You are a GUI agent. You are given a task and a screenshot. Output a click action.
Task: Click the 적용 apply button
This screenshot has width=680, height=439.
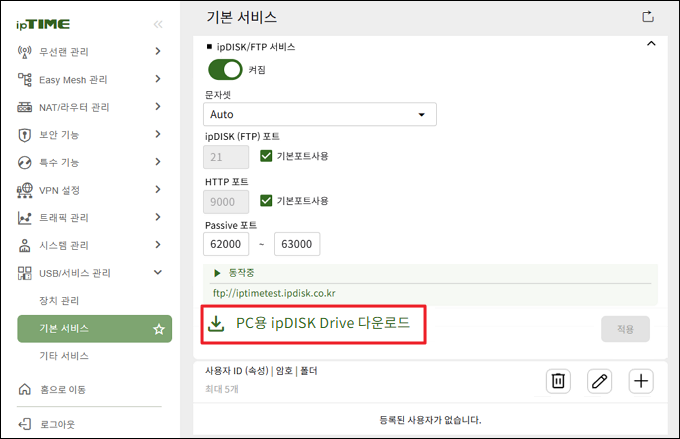[625, 329]
